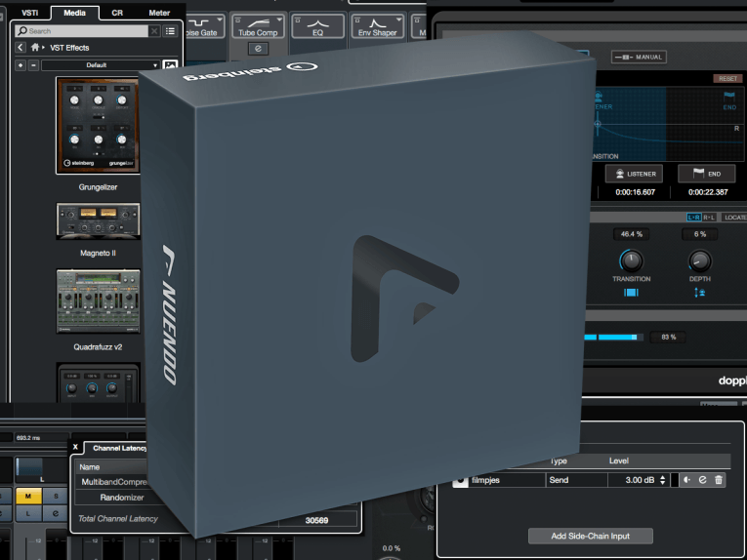The height and width of the screenshot is (560, 747).
Task: Click the DEPTH knob
Action: point(700,260)
